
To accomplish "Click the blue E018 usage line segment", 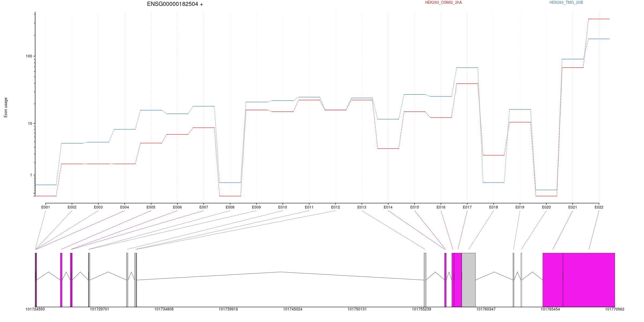I will click(x=493, y=182).
